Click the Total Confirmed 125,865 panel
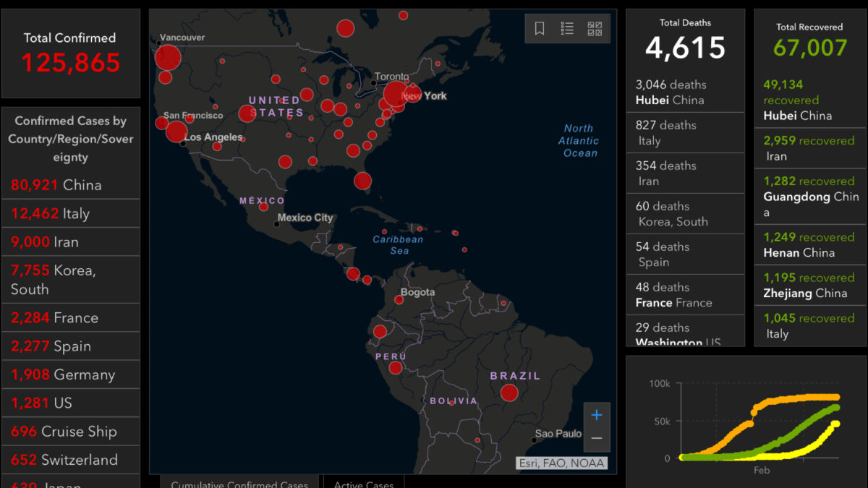This screenshot has height=488, width=868. [70, 53]
